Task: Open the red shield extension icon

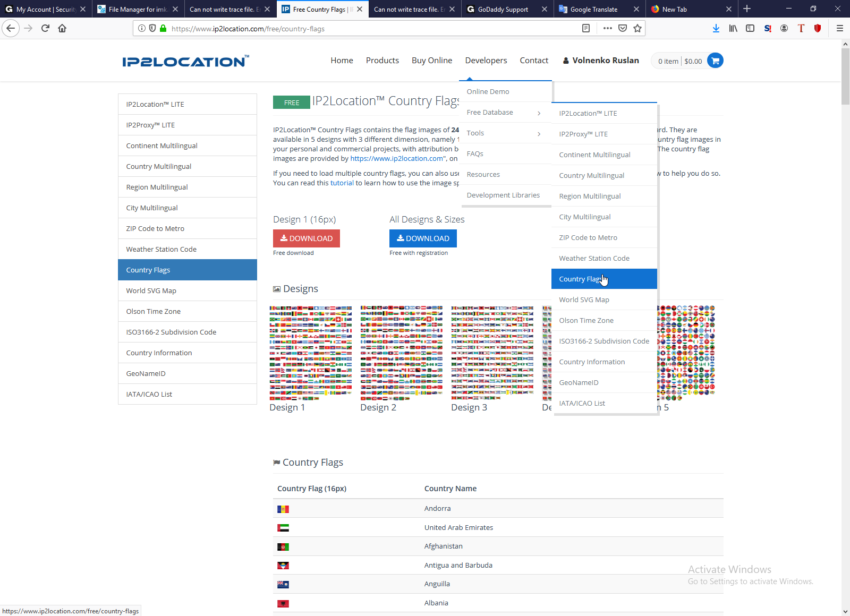Action: click(x=818, y=28)
